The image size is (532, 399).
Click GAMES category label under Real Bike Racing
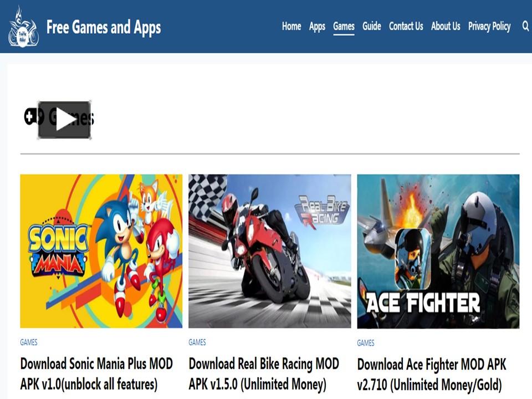pyautogui.click(x=197, y=342)
